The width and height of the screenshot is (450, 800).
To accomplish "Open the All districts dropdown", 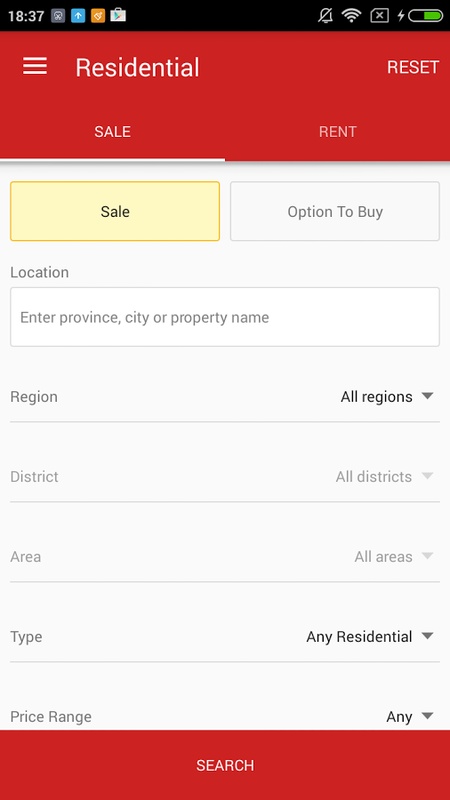I will 384,477.
